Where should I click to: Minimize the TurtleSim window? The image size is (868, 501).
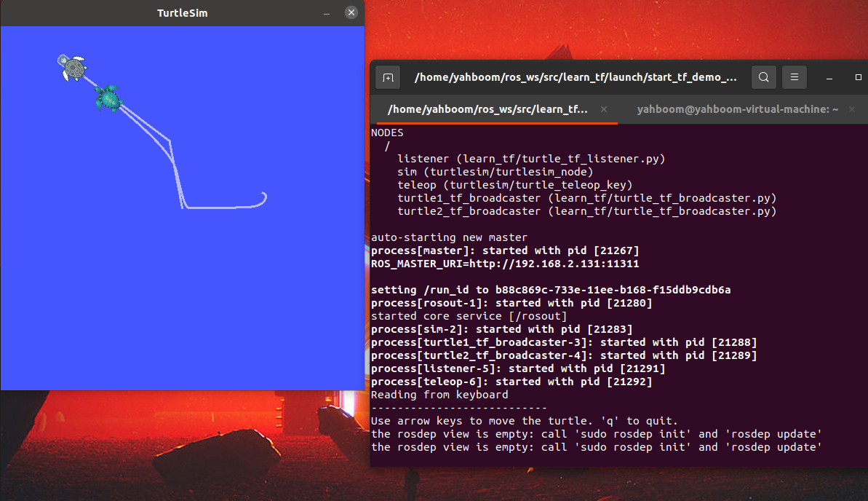click(x=327, y=13)
